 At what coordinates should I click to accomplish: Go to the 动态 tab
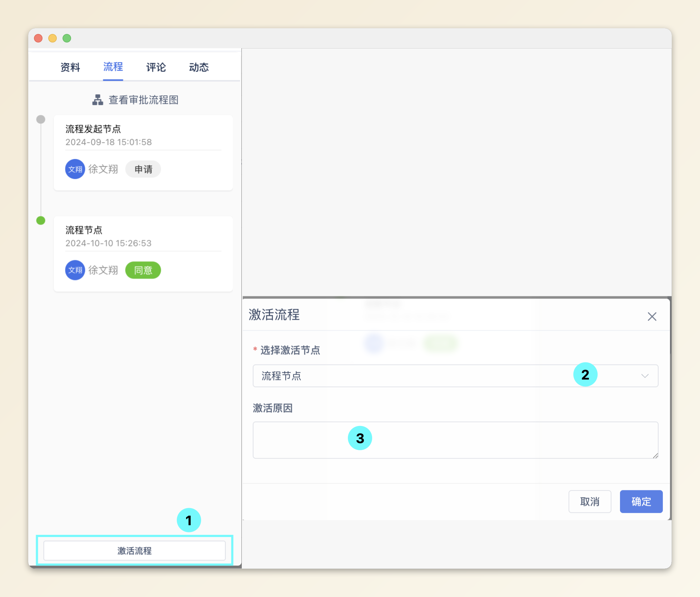[199, 67]
